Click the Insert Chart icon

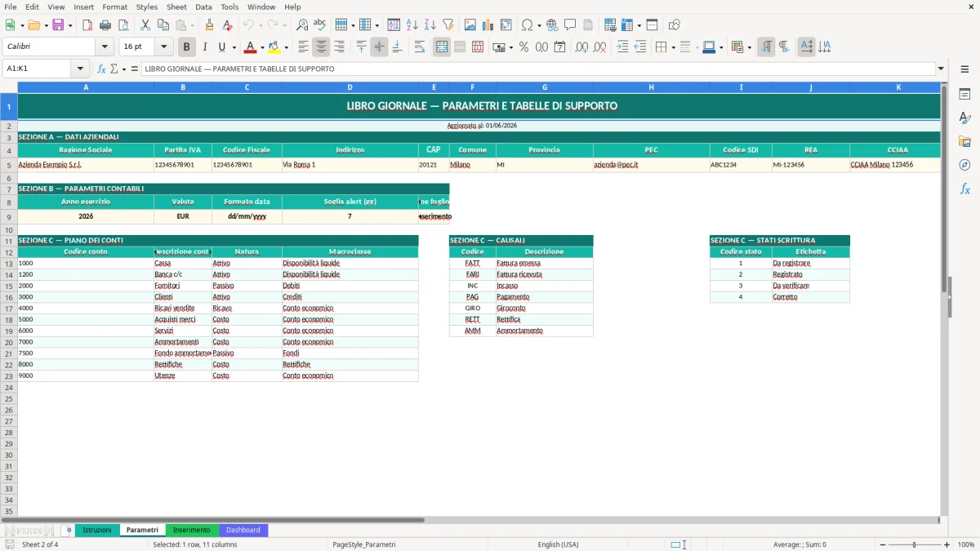coord(488,25)
